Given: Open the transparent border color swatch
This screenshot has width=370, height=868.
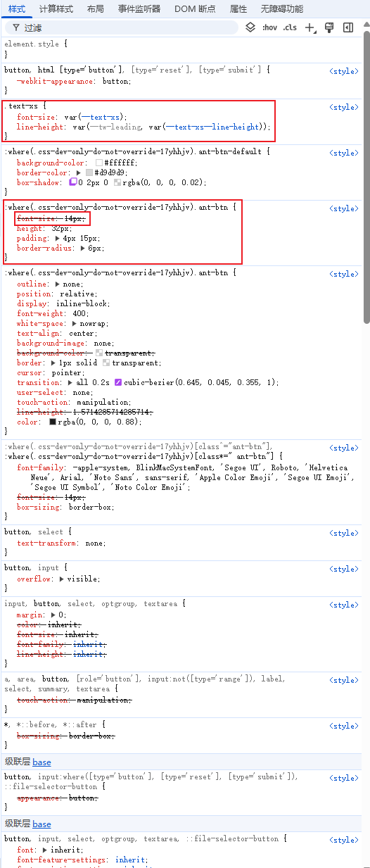Looking at the screenshot, I should point(106,363).
